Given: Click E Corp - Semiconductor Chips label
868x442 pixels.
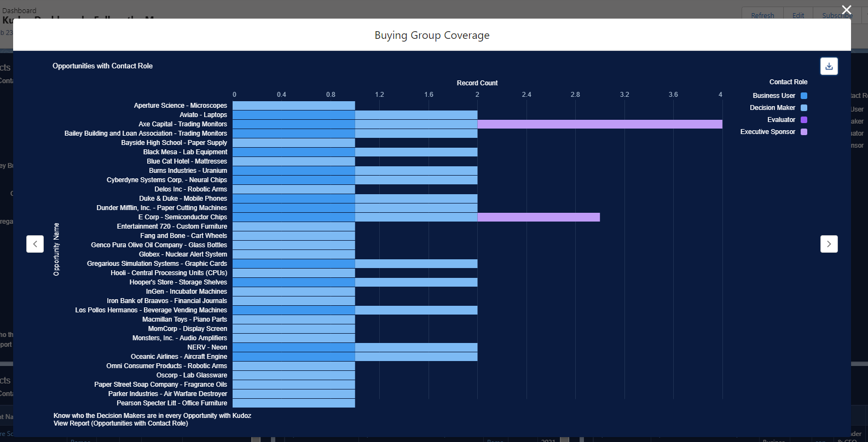Looking at the screenshot, I should point(183,217).
